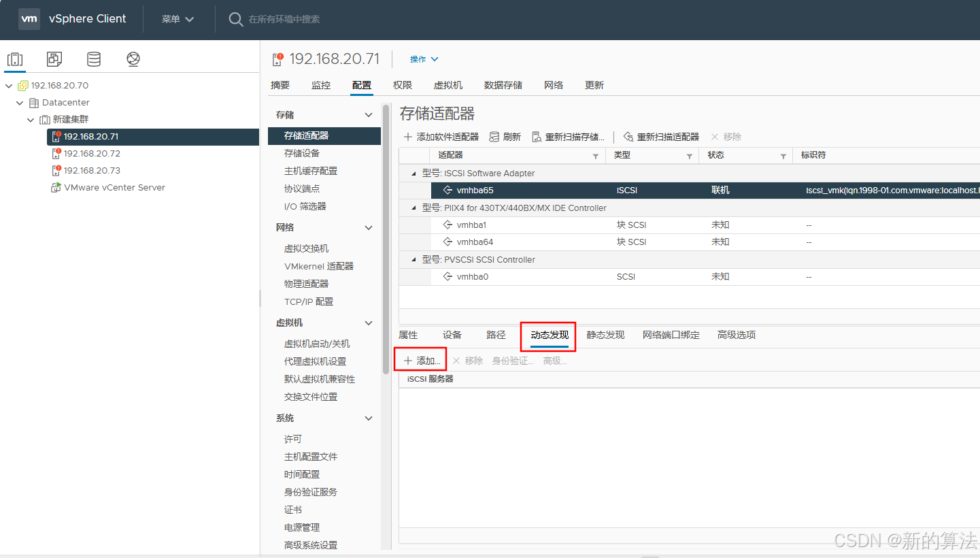
Task: Collapse the 192.168.20.70 tree node
Action: [x=9, y=86]
